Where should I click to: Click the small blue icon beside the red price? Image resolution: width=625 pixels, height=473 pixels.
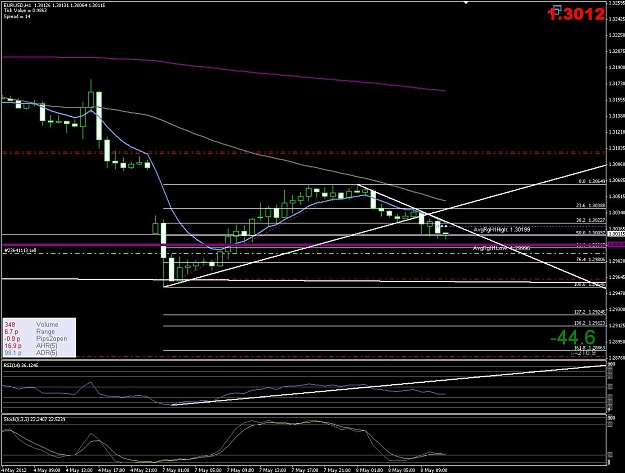coord(557,9)
